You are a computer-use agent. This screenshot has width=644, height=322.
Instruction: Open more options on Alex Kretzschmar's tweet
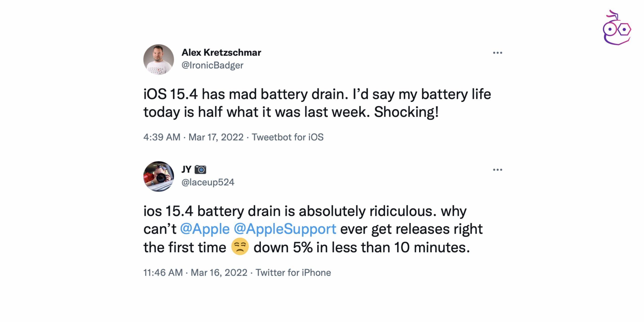(x=497, y=53)
